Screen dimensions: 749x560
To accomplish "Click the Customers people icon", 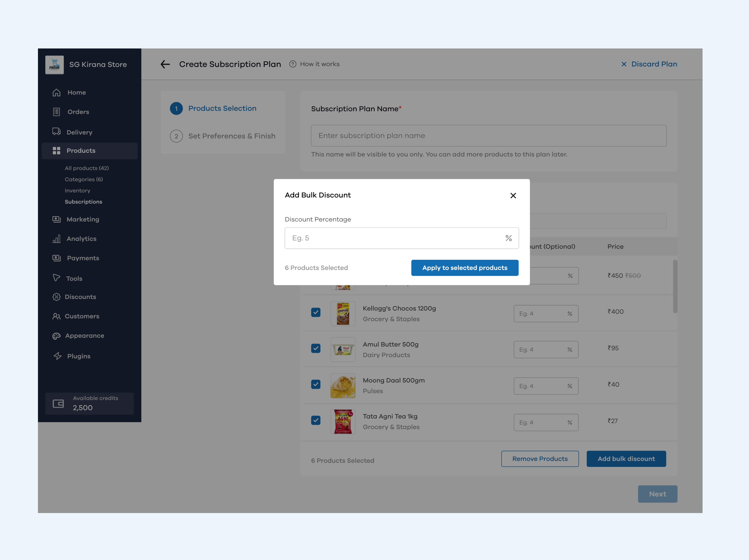I will tap(56, 316).
